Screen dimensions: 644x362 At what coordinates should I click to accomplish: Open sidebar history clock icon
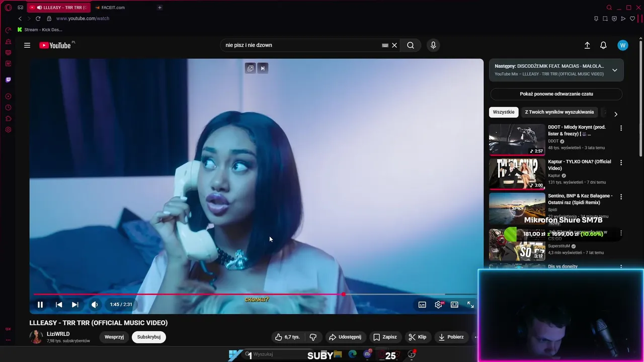click(x=8, y=108)
